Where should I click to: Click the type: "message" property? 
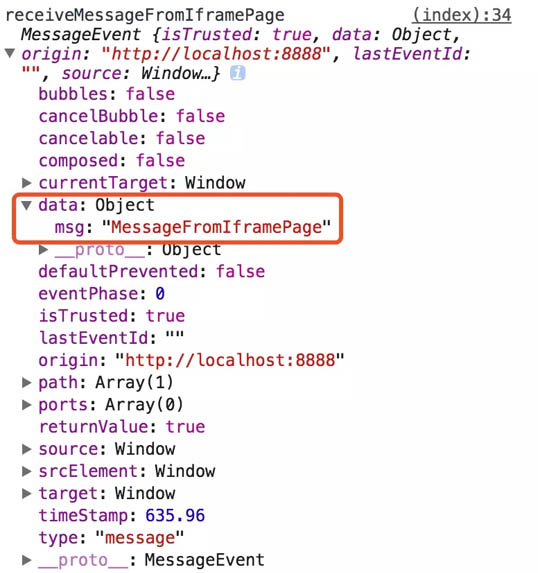point(111,538)
